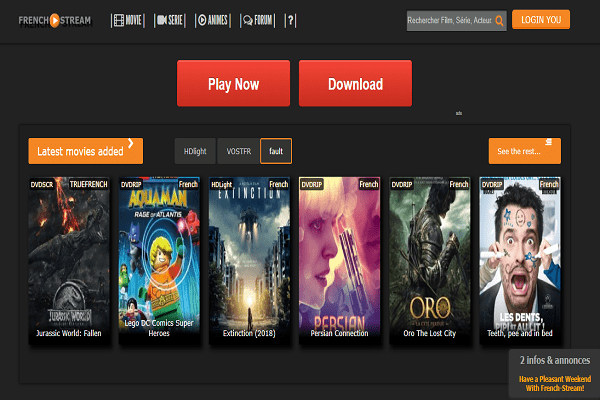The width and height of the screenshot is (600, 400).
Task: Switch to the VOSTFR tab
Action: 239,151
